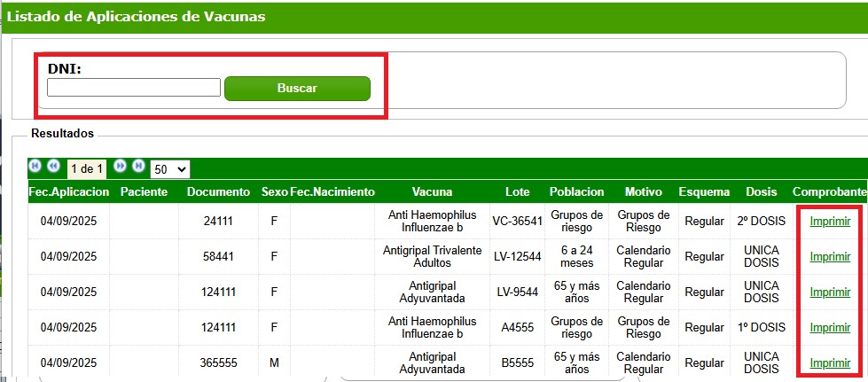Jump to last results page
The height and width of the screenshot is (382, 868).
point(138,166)
